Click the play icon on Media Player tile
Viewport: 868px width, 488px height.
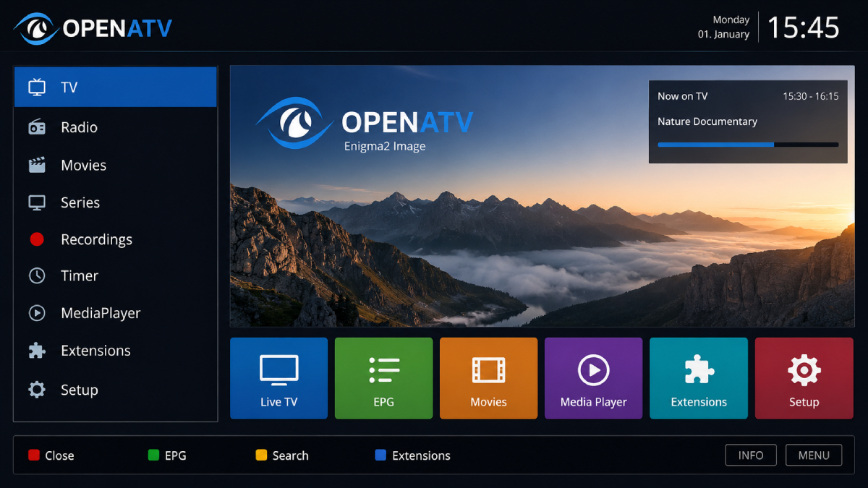point(594,370)
